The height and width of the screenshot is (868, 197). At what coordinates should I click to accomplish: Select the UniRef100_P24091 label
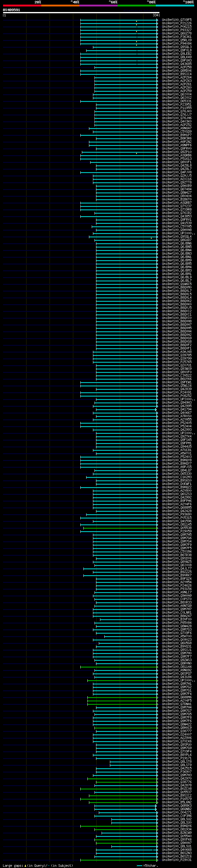[177, 393]
